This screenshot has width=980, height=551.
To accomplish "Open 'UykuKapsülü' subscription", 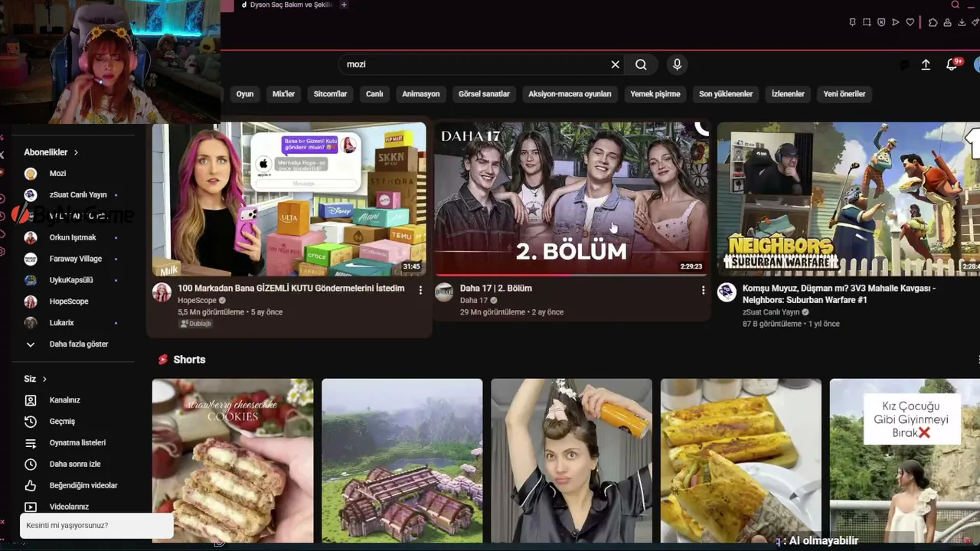I will tap(73, 280).
